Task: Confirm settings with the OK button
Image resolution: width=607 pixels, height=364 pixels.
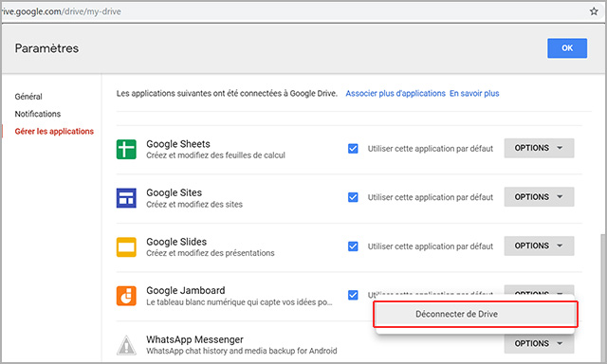Action: coord(567,48)
